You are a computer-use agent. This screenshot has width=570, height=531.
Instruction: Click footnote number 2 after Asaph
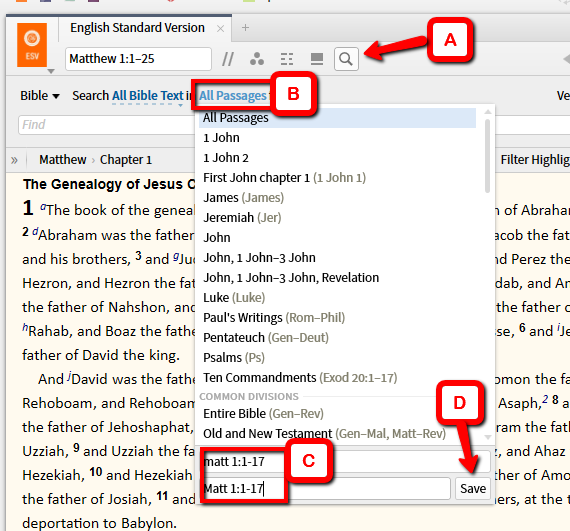pyautogui.click(x=545, y=399)
